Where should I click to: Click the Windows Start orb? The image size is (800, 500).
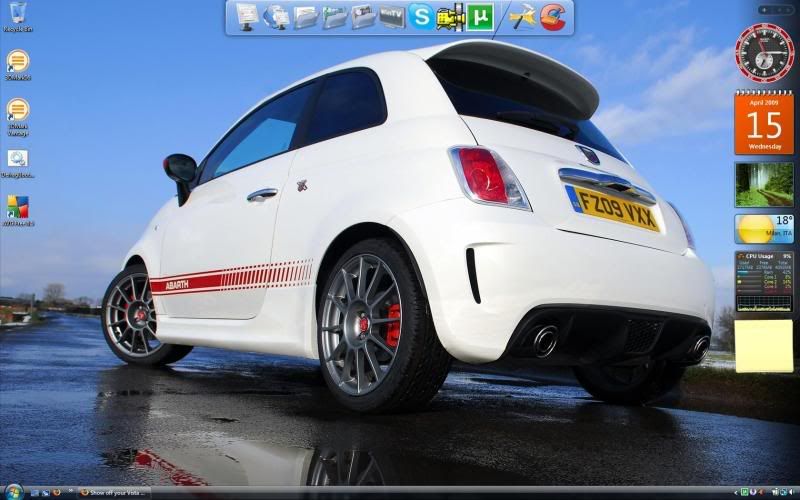click(x=14, y=492)
